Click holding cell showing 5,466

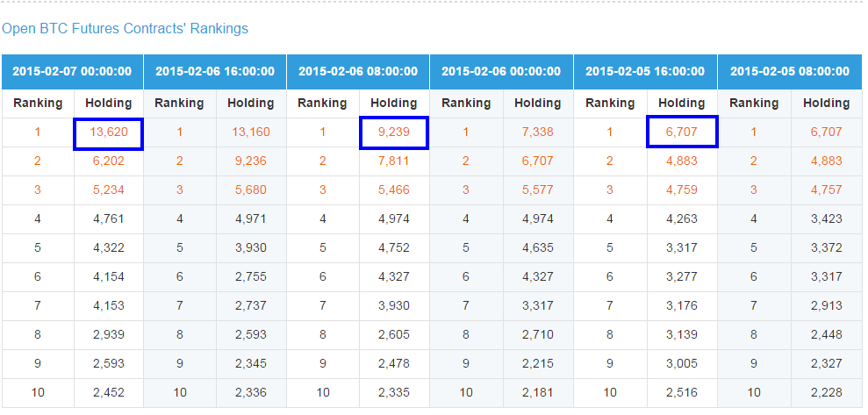394,190
